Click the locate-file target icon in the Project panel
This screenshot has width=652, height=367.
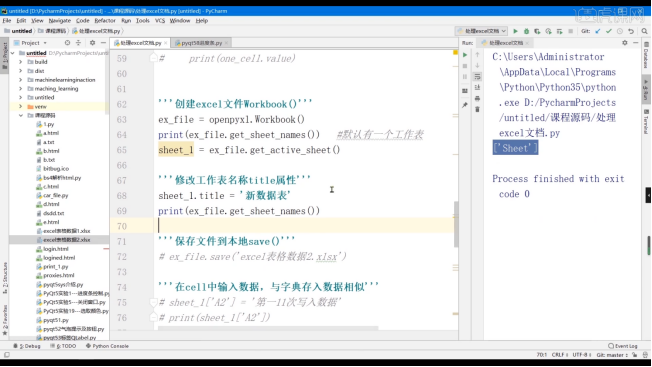pyautogui.click(x=67, y=42)
